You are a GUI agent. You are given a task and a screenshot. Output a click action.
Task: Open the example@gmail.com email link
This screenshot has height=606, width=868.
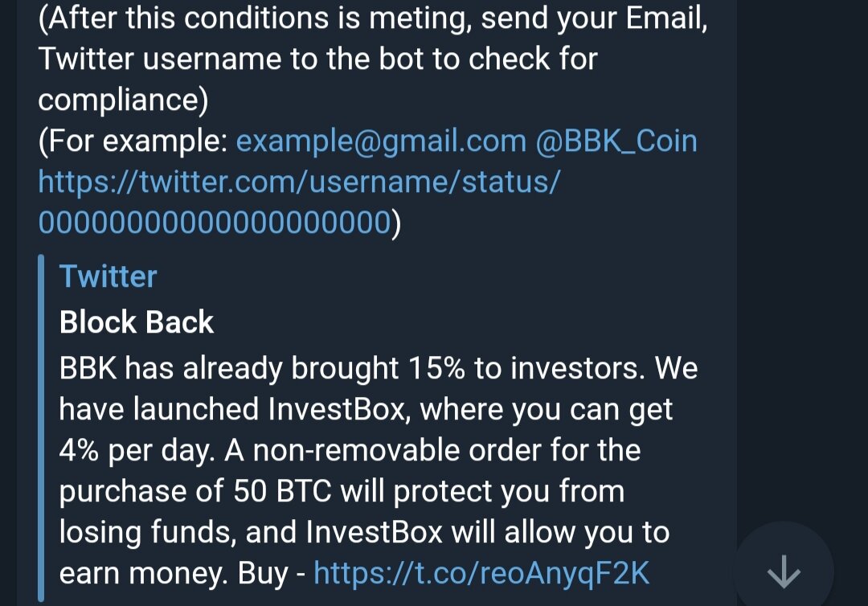pos(381,141)
